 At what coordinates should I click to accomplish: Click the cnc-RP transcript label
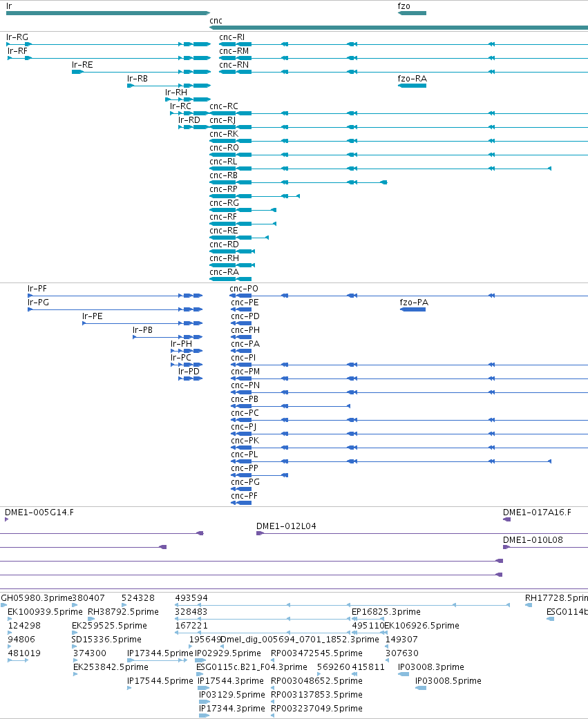click(x=223, y=189)
